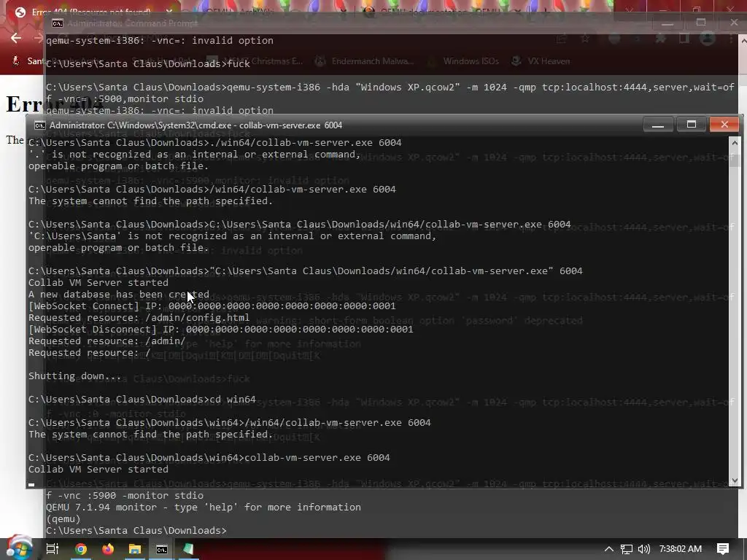Image resolution: width=747 pixels, height=560 pixels.
Task: Open the Endermanch Malwa... bookmark
Action: pyautogui.click(x=365, y=61)
